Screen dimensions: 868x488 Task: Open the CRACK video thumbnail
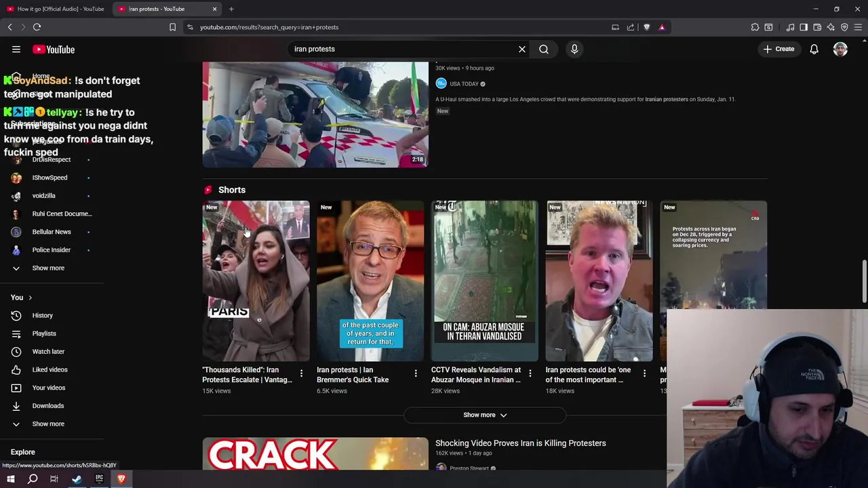point(315,453)
